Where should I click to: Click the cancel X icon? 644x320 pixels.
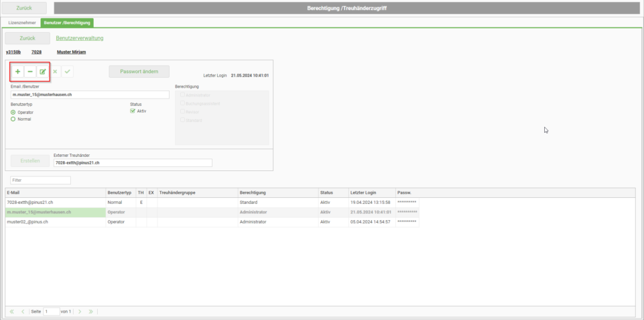(55, 72)
